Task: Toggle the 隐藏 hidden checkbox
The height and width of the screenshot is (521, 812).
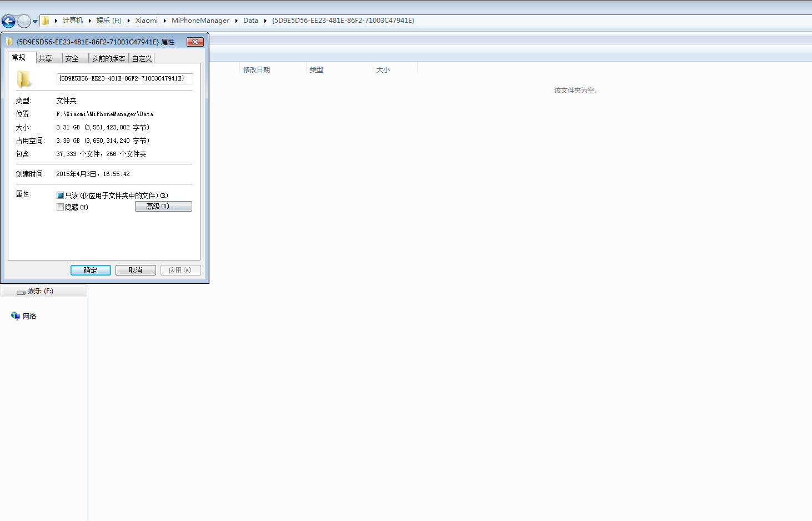Action: click(60, 207)
